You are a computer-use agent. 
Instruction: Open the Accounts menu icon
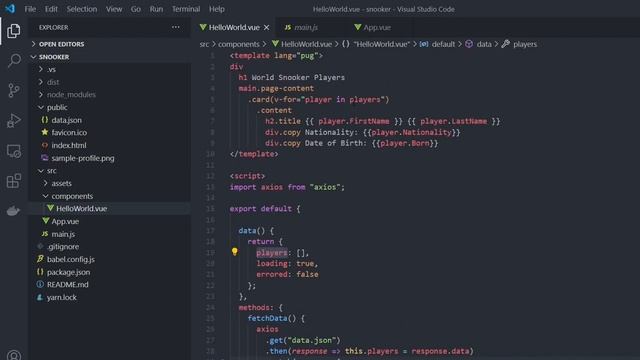coord(14,356)
